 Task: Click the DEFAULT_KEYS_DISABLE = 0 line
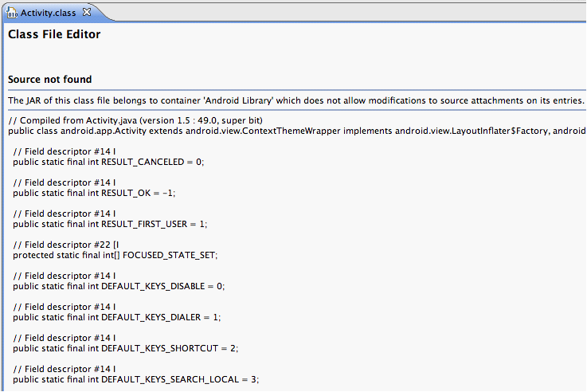119,286
